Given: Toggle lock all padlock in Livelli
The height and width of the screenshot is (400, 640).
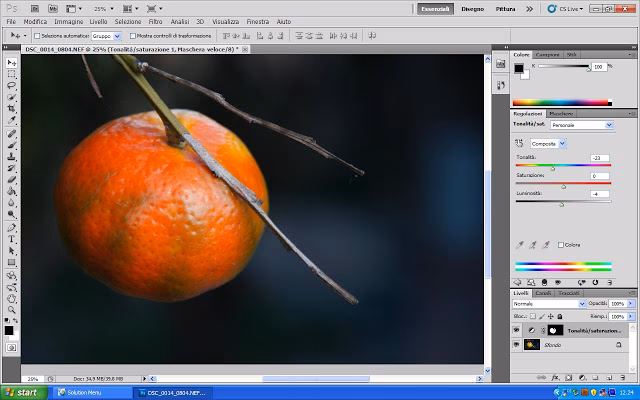Looking at the screenshot, I should point(560,316).
